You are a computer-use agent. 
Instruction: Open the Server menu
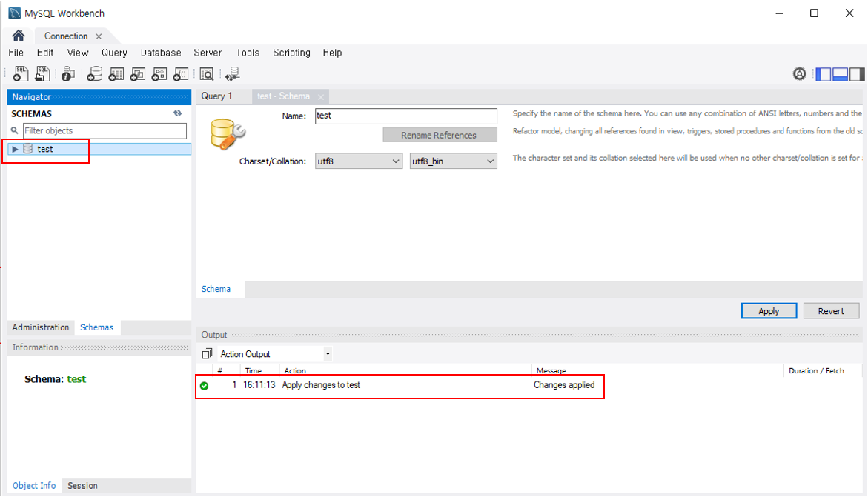208,53
